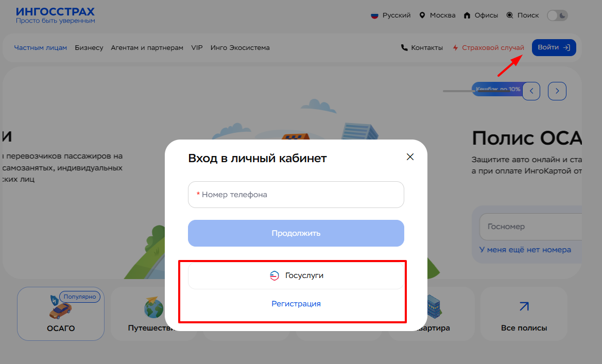Open Офисы locations page
This screenshot has width=602, height=364.
[481, 15]
